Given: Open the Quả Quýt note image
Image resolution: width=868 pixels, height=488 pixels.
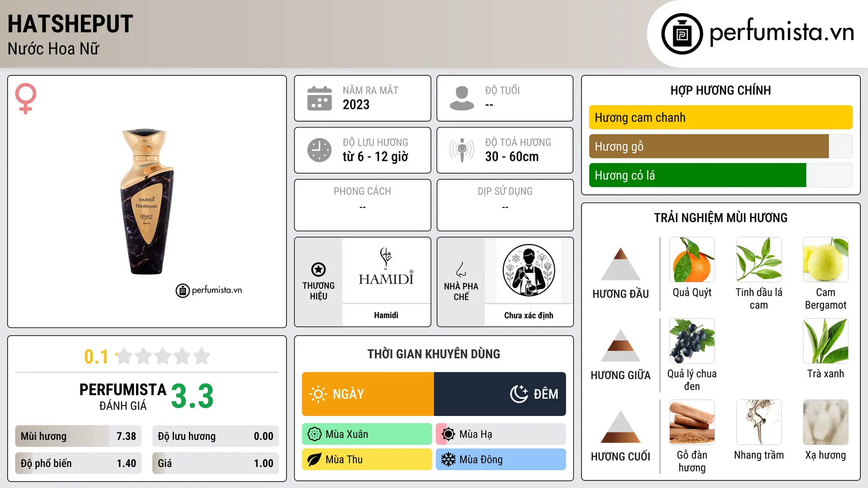Looking at the screenshot, I should click(692, 260).
